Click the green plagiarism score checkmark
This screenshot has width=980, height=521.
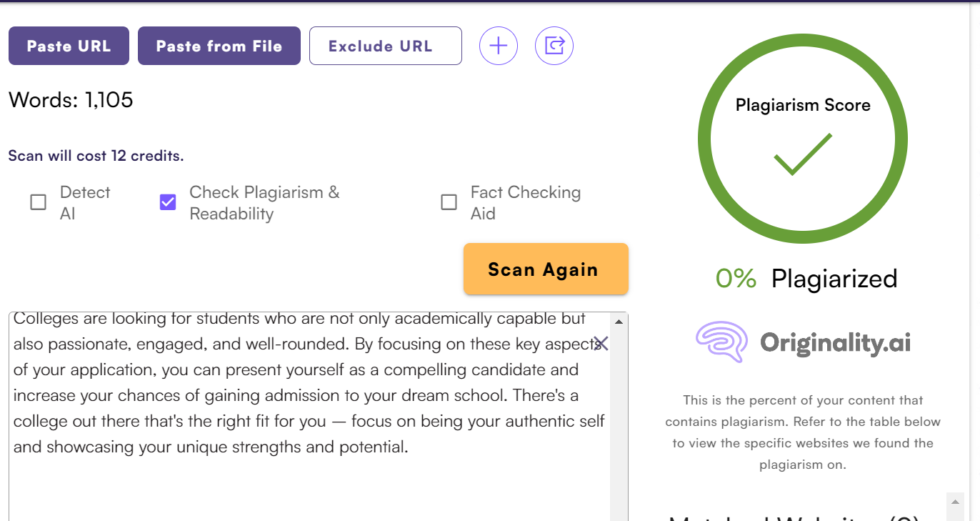click(x=803, y=154)
